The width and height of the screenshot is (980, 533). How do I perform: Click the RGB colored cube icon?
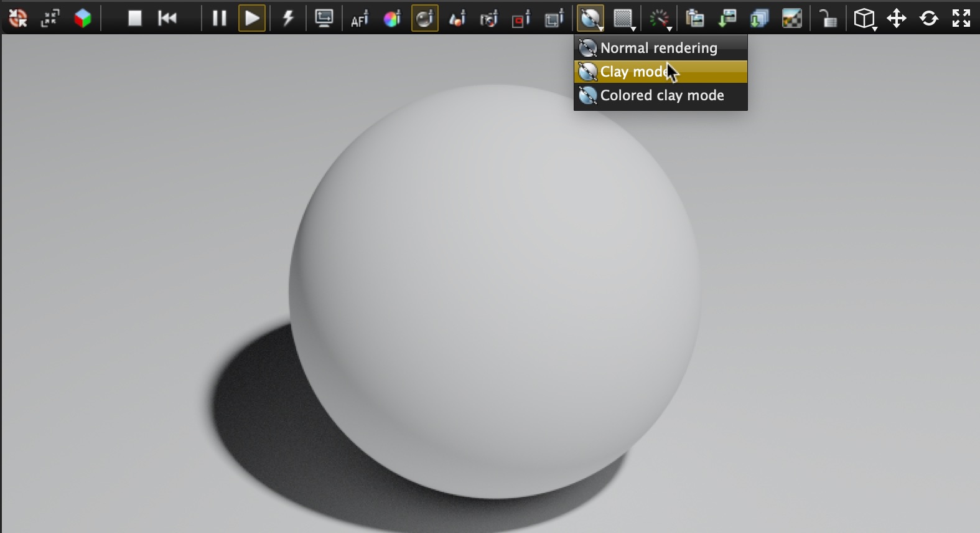[x=83, y=18]
